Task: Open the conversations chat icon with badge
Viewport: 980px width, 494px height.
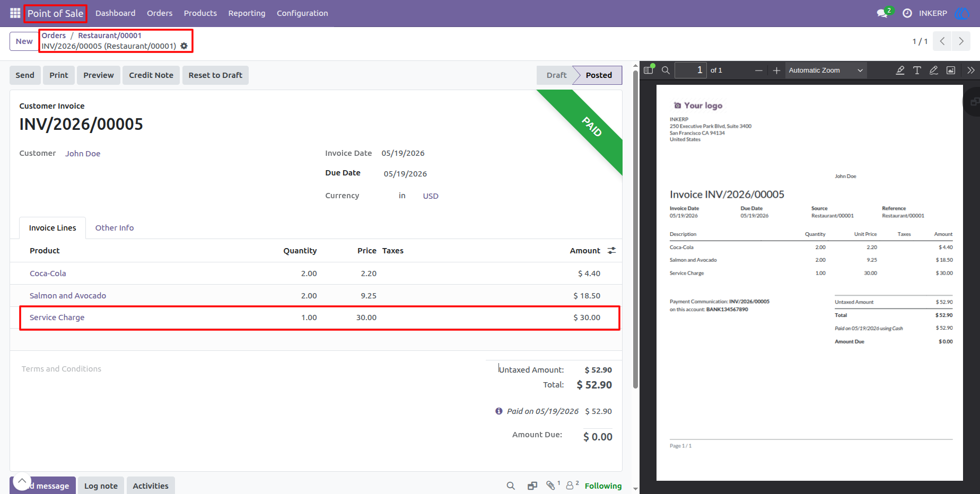Action: point(883,13)
